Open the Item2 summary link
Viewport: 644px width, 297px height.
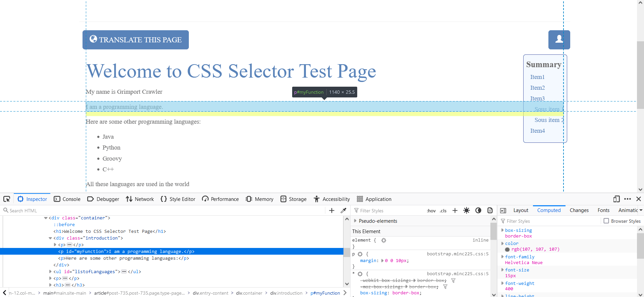pos(537,88)
